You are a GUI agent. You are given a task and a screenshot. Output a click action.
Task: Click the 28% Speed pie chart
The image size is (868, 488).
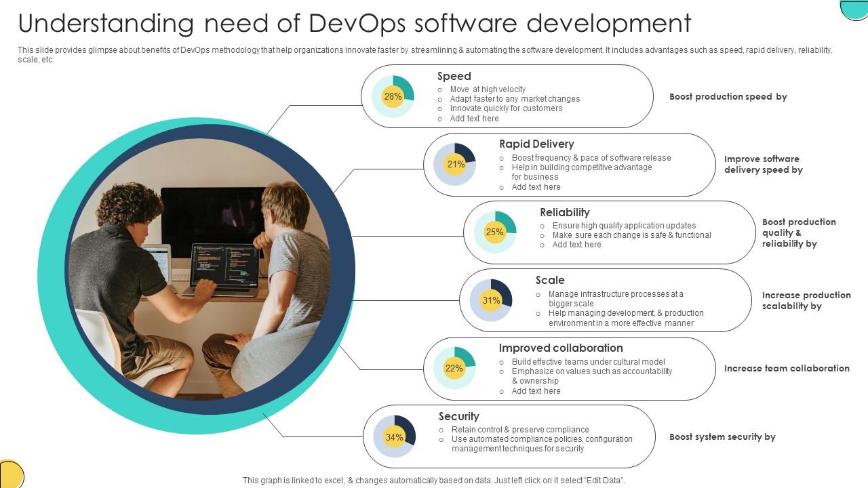pos(393,97)
